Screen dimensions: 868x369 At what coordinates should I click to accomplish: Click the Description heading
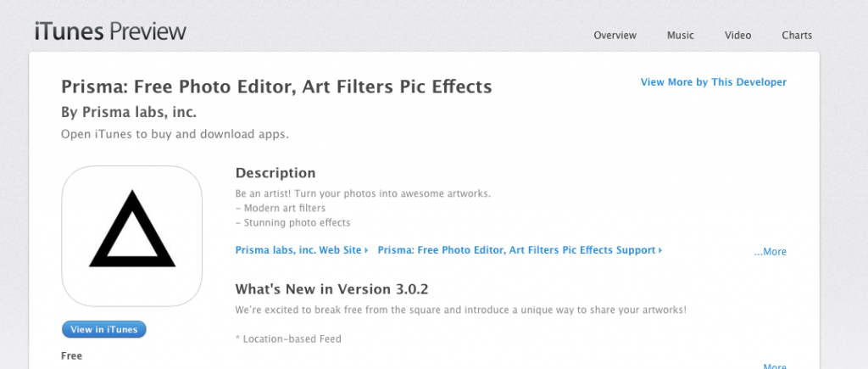[x=275, y=173]
